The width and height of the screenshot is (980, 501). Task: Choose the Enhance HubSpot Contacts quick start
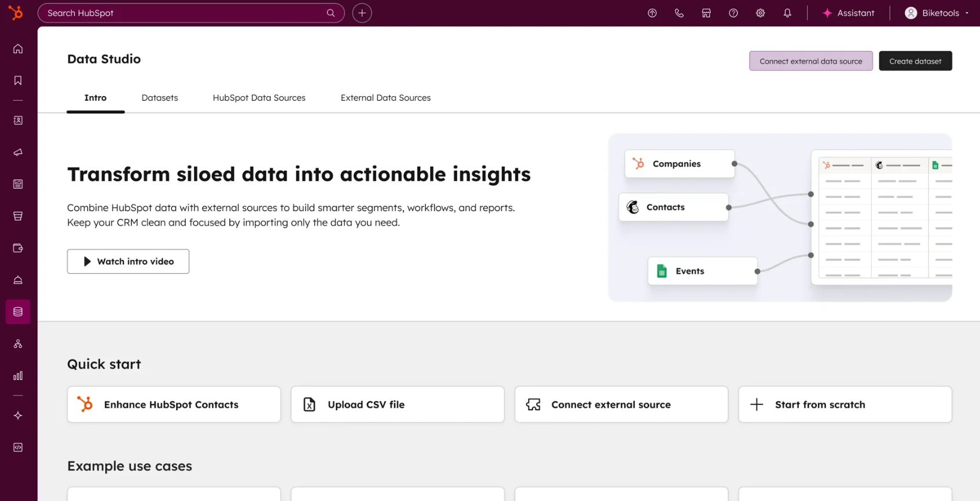[x=174, y=404]
